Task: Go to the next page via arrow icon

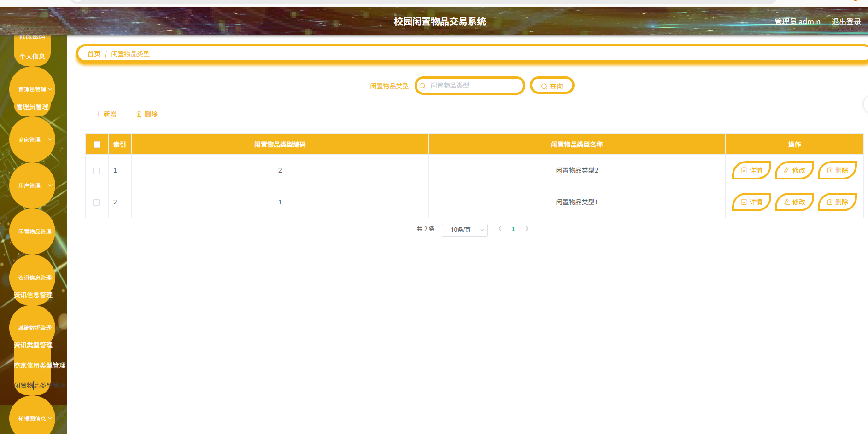Action: pos(527,229)
